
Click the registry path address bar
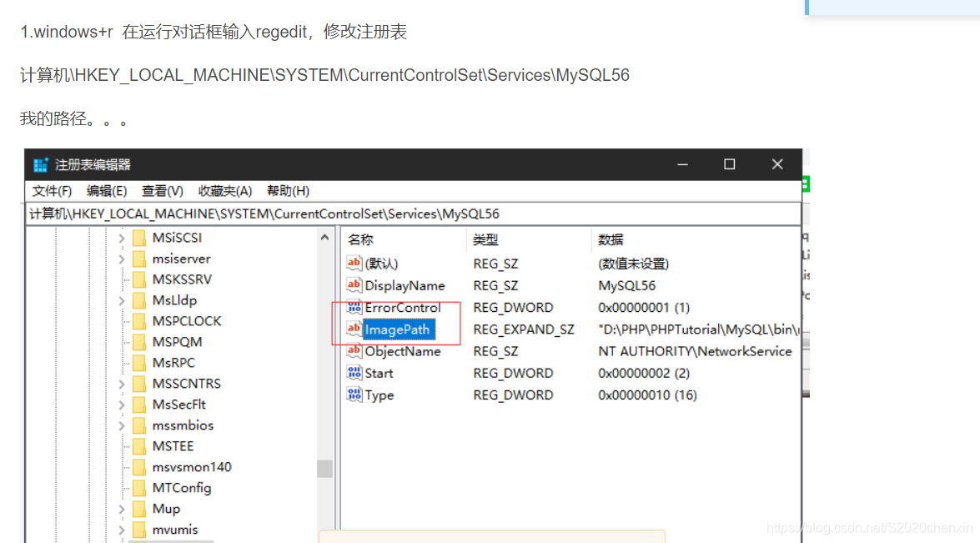point(413,214)
